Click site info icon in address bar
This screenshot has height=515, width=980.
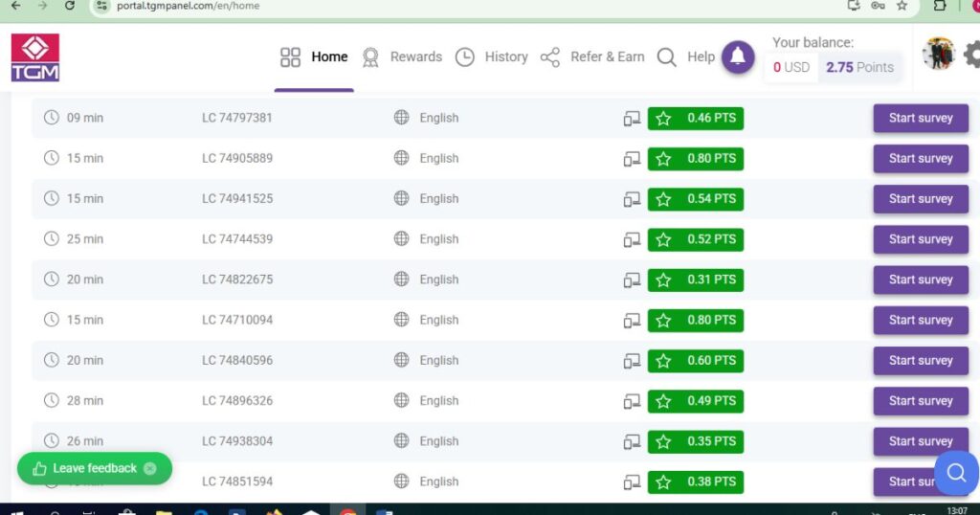pos(103,6)
